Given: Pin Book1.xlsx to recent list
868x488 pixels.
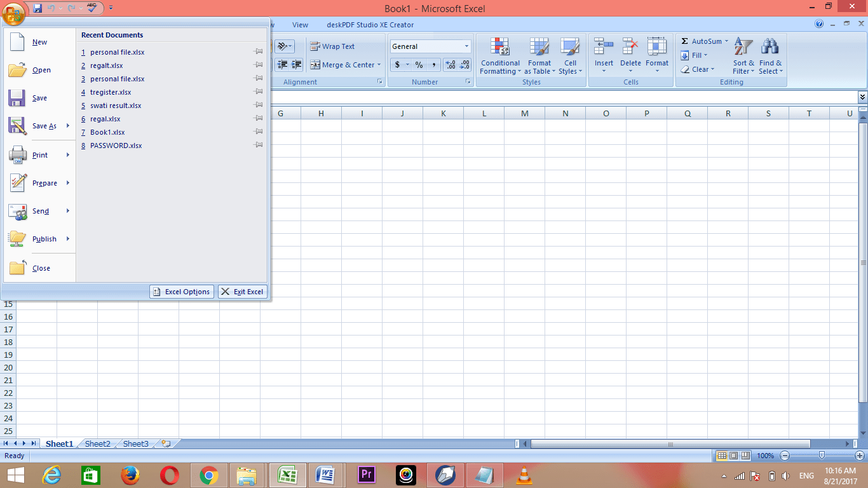Looking at the screenshot, I should click(x=258, y=132).
